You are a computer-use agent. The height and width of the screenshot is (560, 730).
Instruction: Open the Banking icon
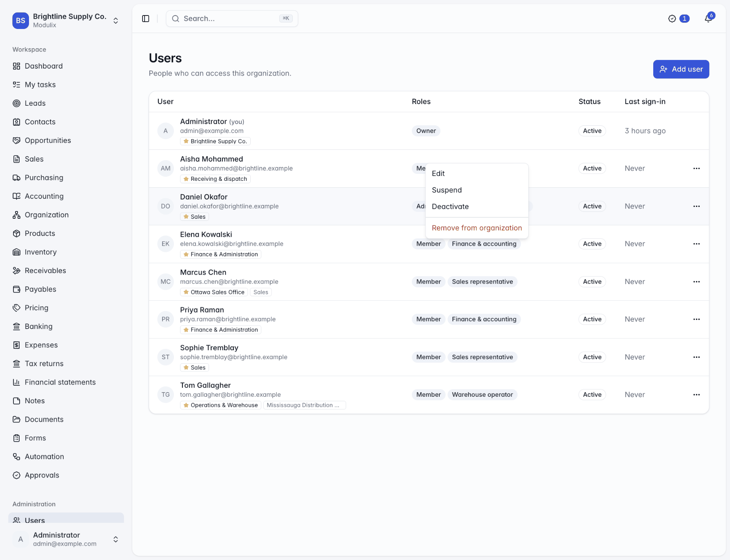tap(16, 326)
